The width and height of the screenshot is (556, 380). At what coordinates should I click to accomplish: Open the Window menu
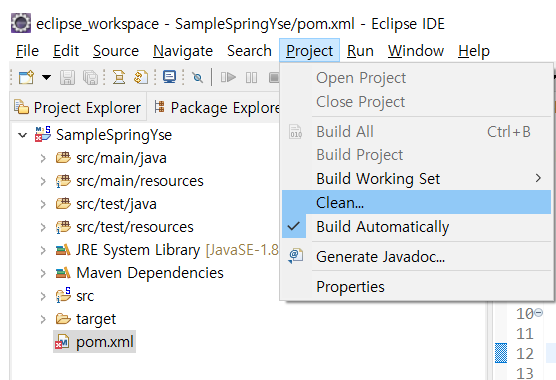[416, 51]
